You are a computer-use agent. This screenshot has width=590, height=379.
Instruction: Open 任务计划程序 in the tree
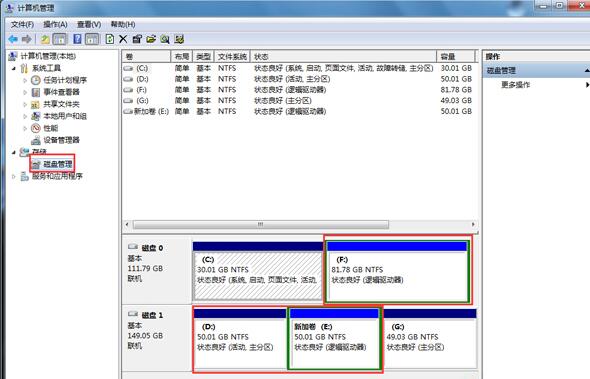(65, 80)
